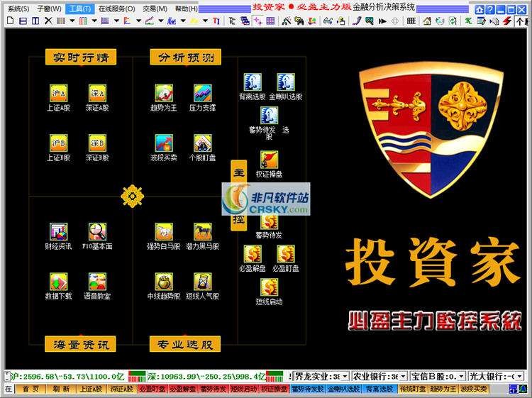Viewport: 532px width, 398px height.
Task: Click the 刷新 bottom tab
Action: click(x=61, y=389)
